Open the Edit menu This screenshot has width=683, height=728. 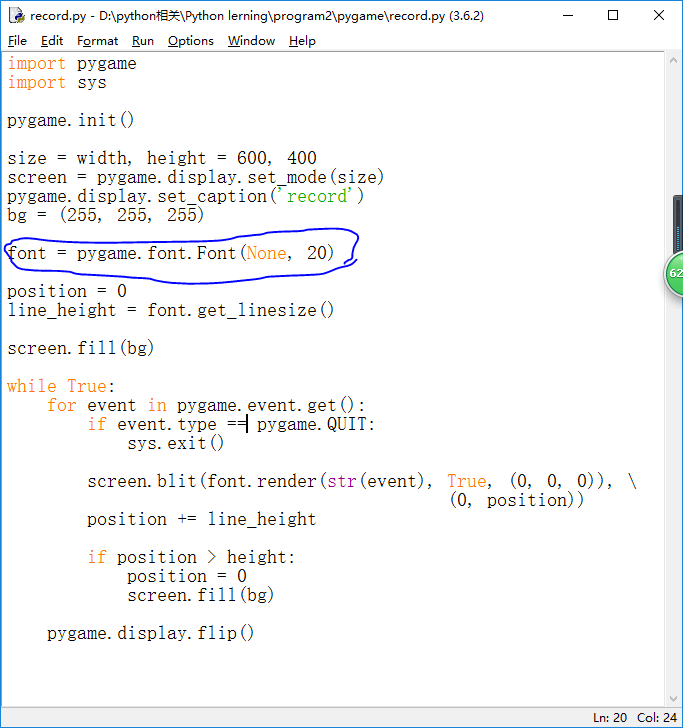click(x=52, y=41)
